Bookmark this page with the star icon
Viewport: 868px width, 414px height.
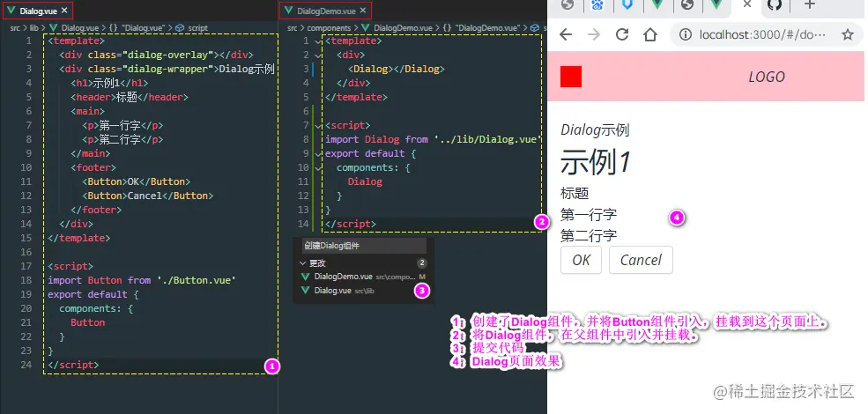point(848,35)
